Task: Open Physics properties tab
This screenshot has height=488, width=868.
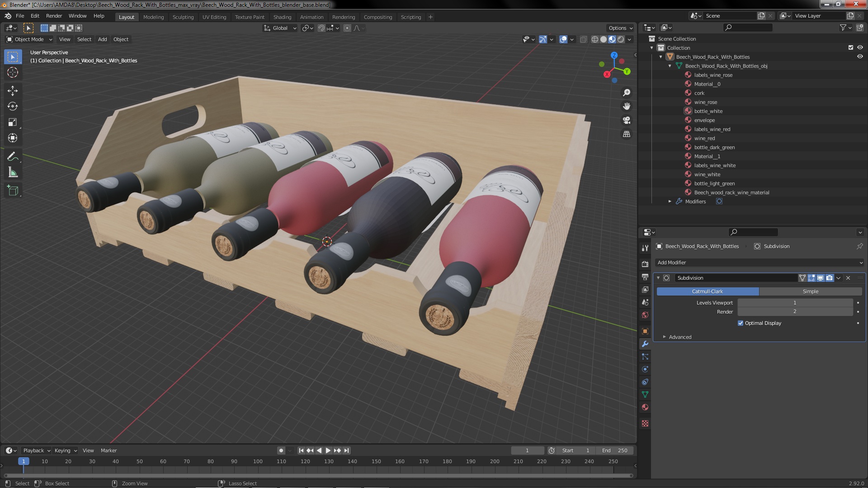Action: pyautogui.click(x=645, y=369)
